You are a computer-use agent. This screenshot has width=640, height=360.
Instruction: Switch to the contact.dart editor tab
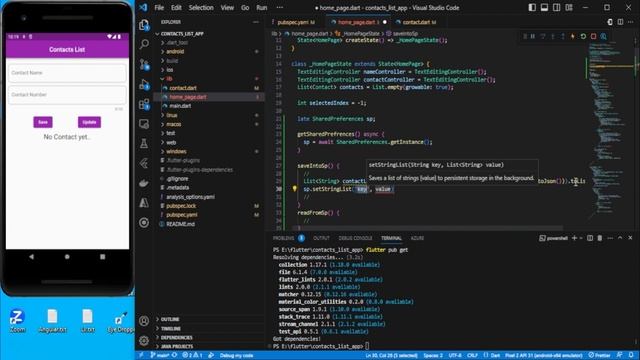418,22
